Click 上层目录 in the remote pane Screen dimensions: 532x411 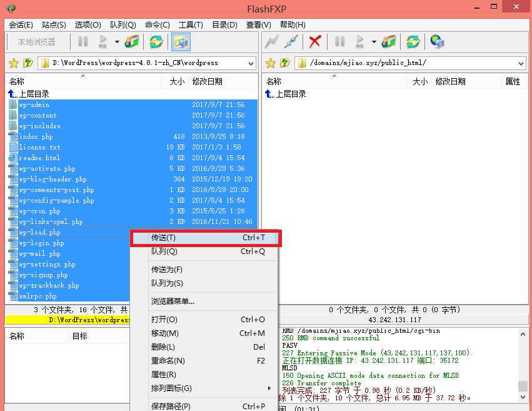[x=286, y=94]
